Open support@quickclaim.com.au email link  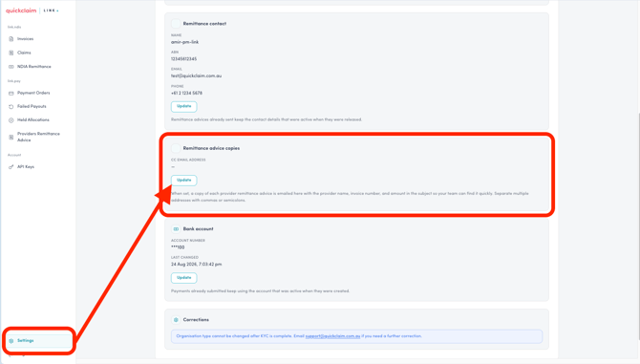(332, 336)
